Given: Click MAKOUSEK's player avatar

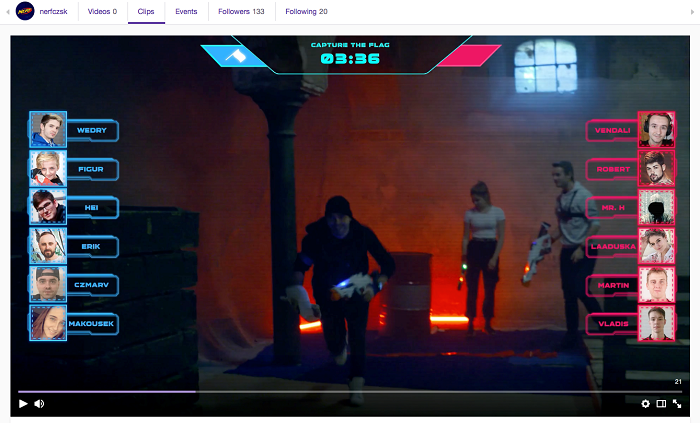Looking at the screenshot, I should point(47,324).
